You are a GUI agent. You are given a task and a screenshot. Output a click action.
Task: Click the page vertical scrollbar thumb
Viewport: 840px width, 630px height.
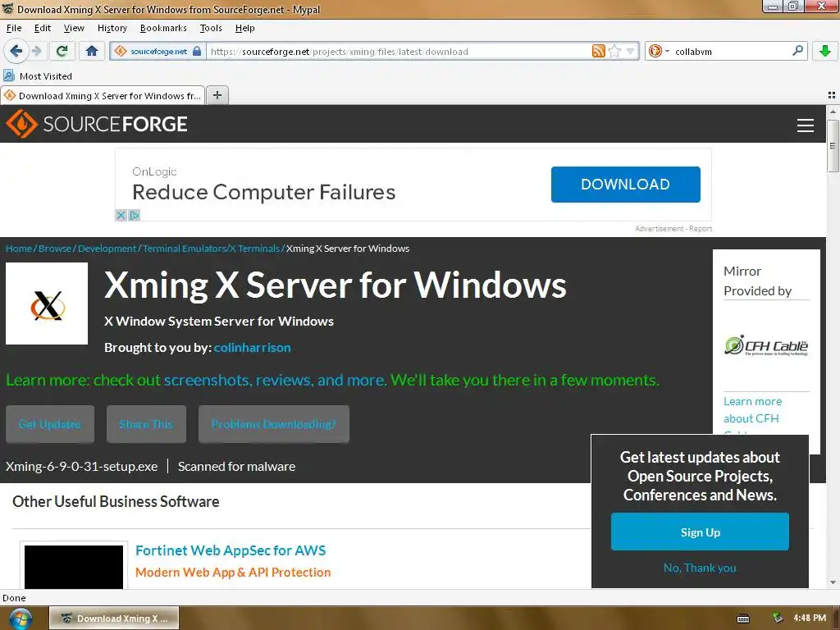[x=833, y=145]
